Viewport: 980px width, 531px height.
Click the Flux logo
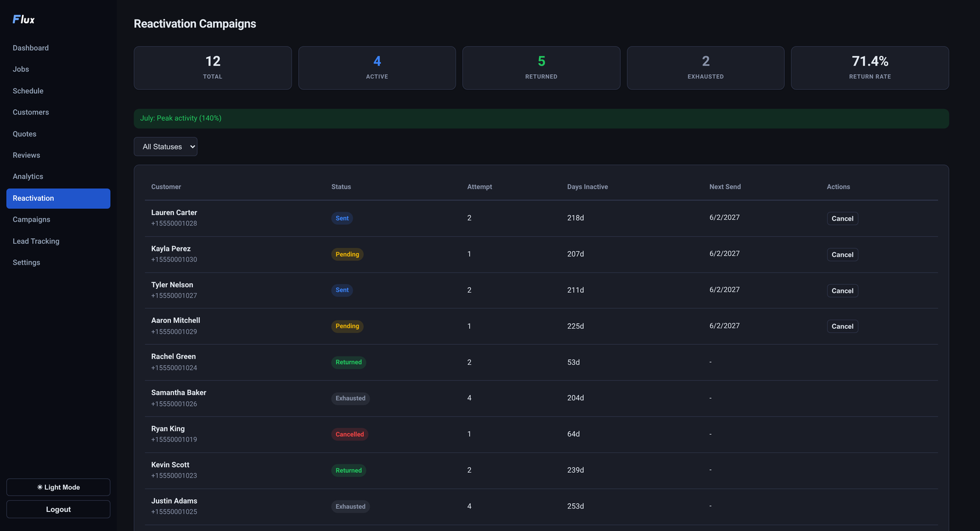pyautogui.click(x=23, y=20)
